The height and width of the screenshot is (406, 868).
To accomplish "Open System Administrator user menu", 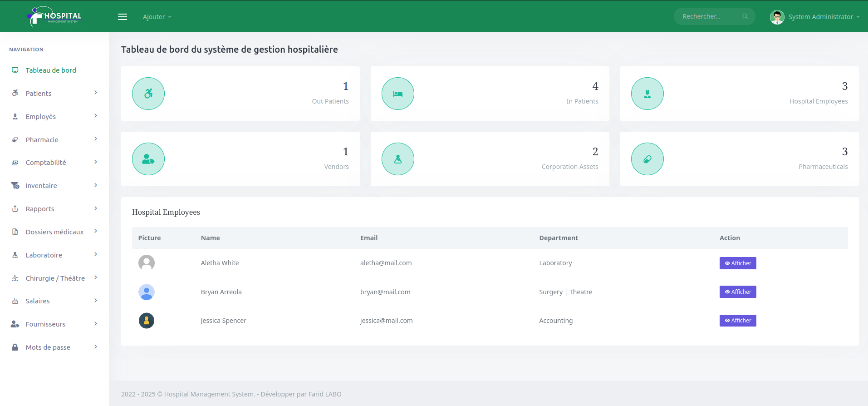I will pos(815,17).
